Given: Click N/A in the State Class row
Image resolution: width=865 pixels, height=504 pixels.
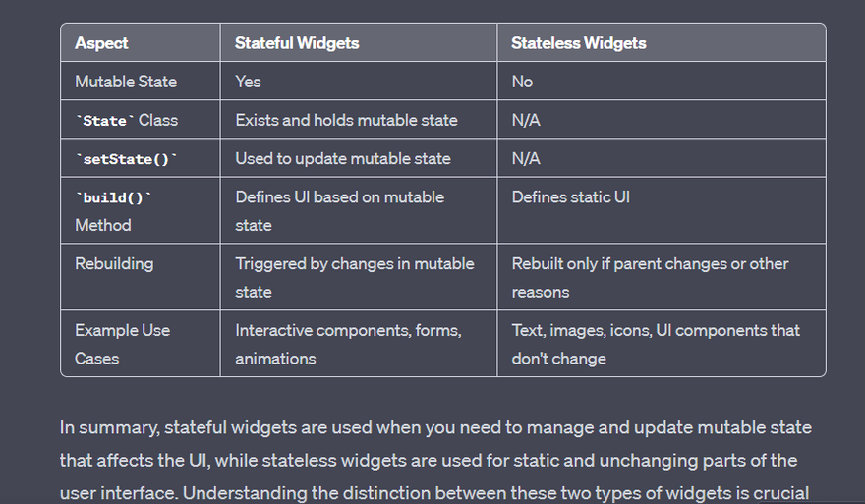Looking at the screenshot, I should 526,120.
